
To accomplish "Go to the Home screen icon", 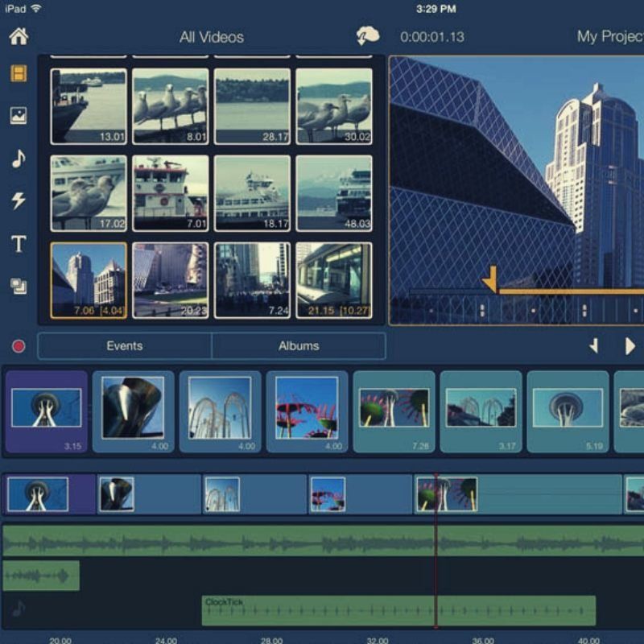I will point(18,36).
